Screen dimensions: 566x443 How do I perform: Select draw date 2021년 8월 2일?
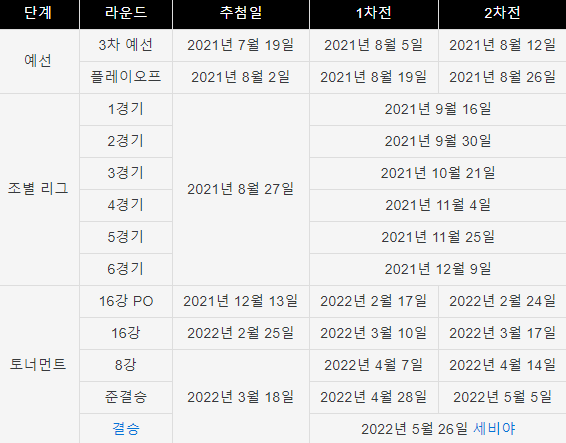(x=241, y=77)
